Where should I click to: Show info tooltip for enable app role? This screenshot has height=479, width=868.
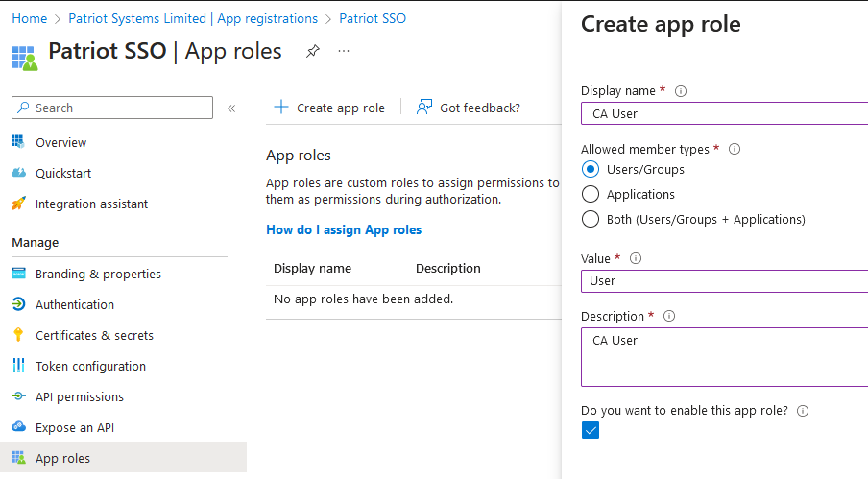802,411
